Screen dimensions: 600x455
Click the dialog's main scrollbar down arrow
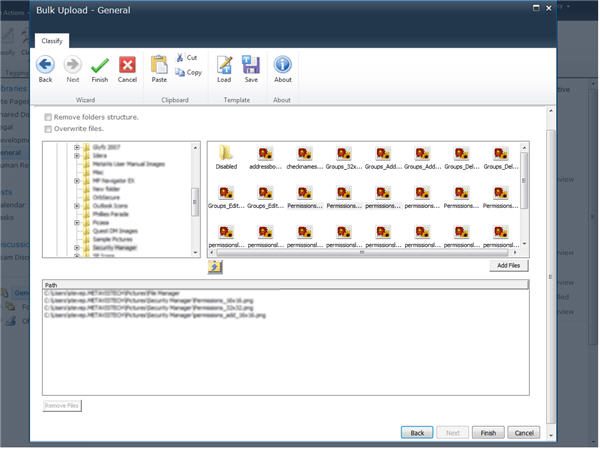coord(551,435)
